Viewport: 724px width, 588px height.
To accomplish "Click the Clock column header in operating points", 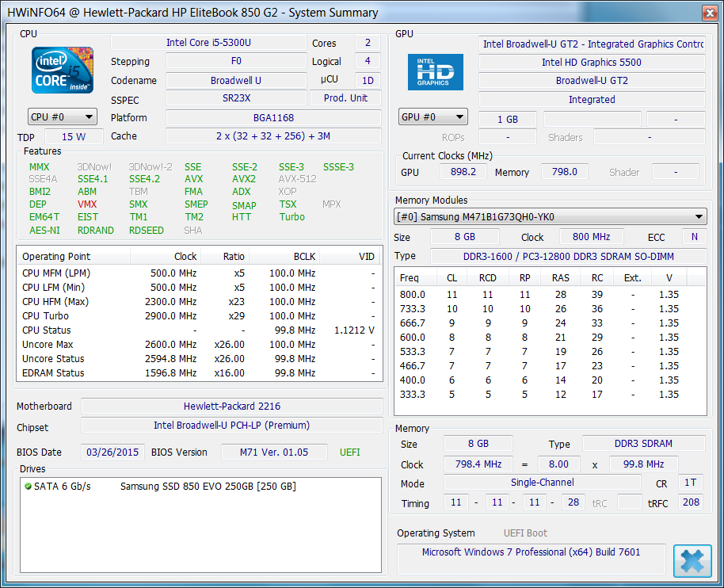I will [x=166, y=256].
